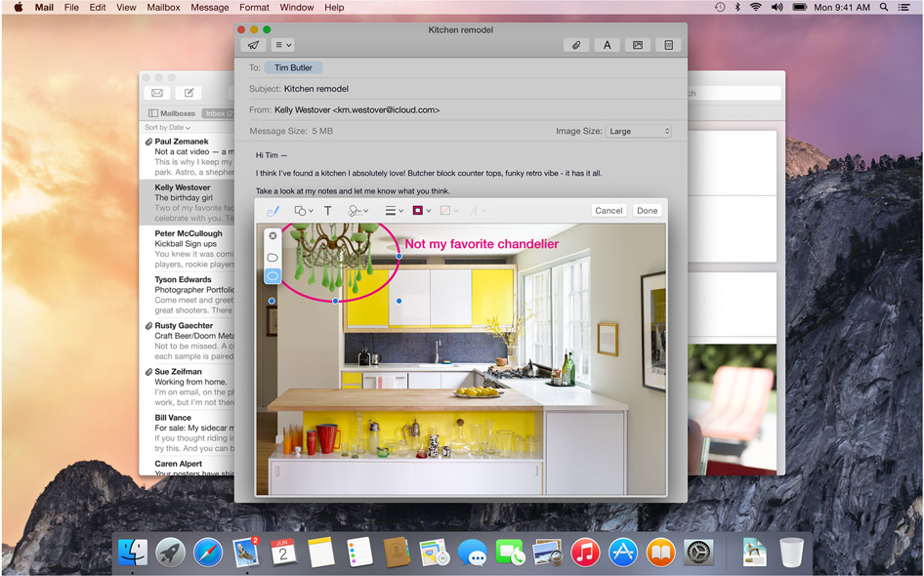Screen dimensions: 924x576
Task: Open Finder from the Dock
Action: (x=133, y=553)
